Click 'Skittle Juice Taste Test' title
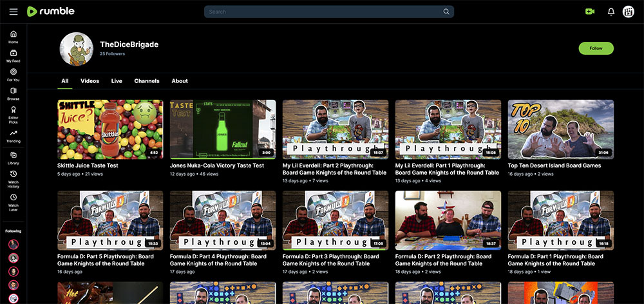Image resolution: width=644 pixels, height=304 pixels. tap(88, 166)
